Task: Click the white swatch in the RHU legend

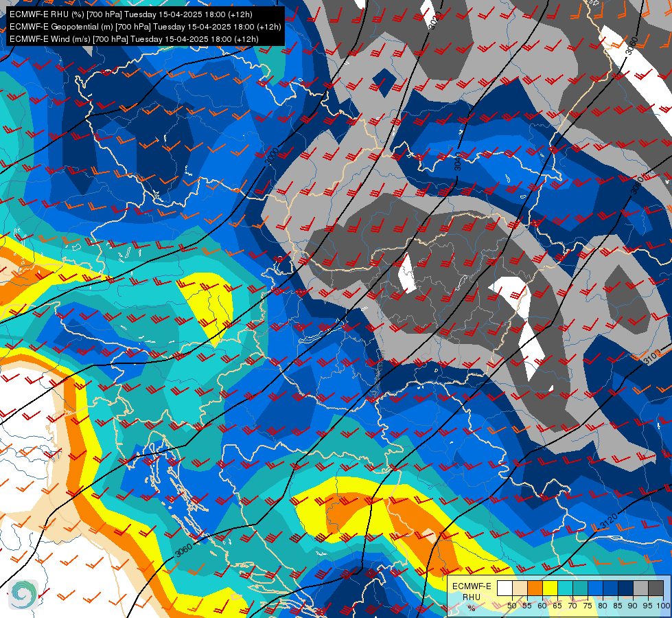Action: click(x=505, y=588)
